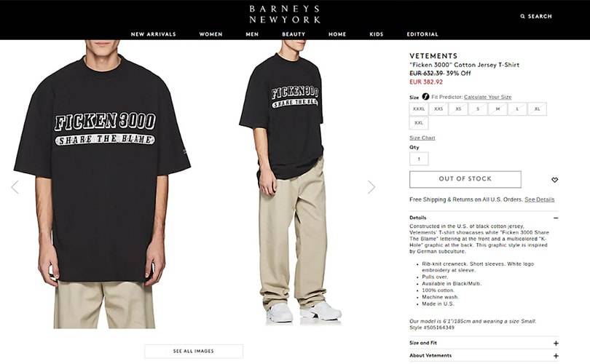Open the New Arrivals menu

[x=153, y=34]
